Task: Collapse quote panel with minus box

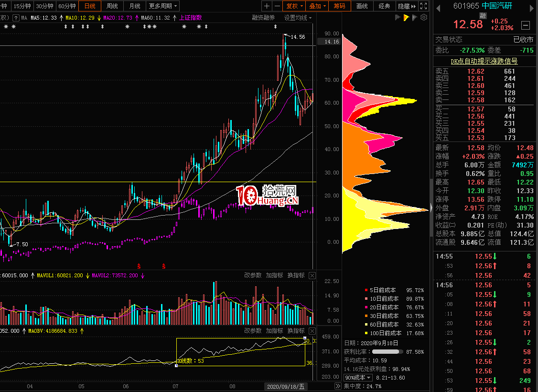Action: 526,25
